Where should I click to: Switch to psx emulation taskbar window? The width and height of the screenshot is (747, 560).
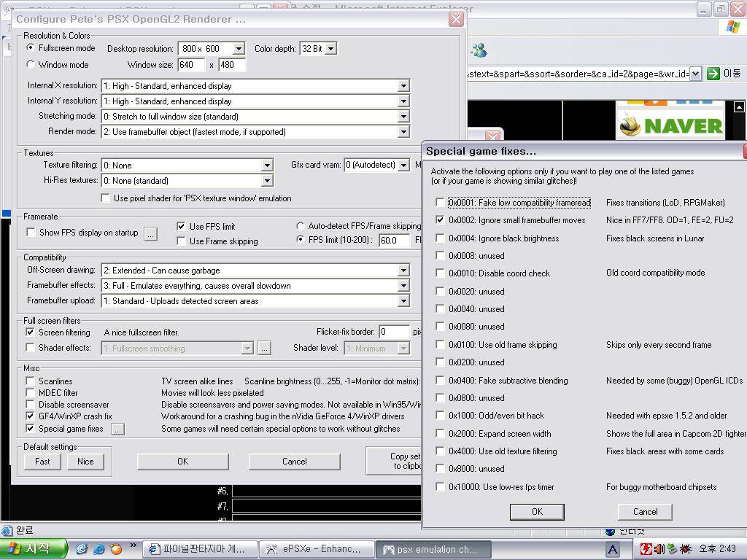click(433, 549)
